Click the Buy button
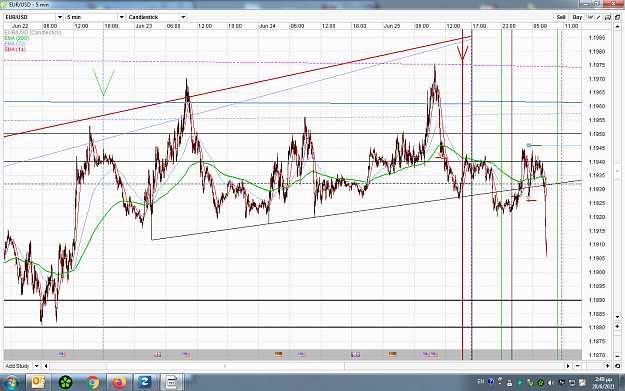The height and width of the screenshot is (391, 625). pos(577,17)
